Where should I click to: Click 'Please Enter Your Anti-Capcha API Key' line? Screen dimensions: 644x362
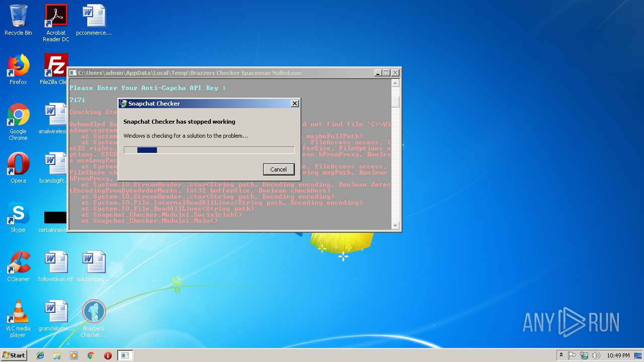click(x=147, y=88)
